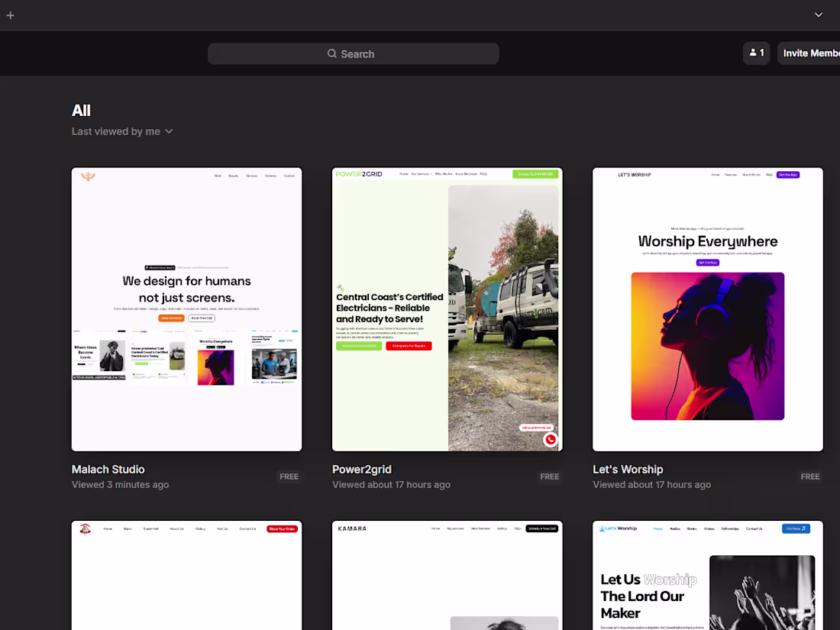The height and width of the screenshot is (630, 840).
Task: Open the Malach Studio site name link
Action: (108, 469)
